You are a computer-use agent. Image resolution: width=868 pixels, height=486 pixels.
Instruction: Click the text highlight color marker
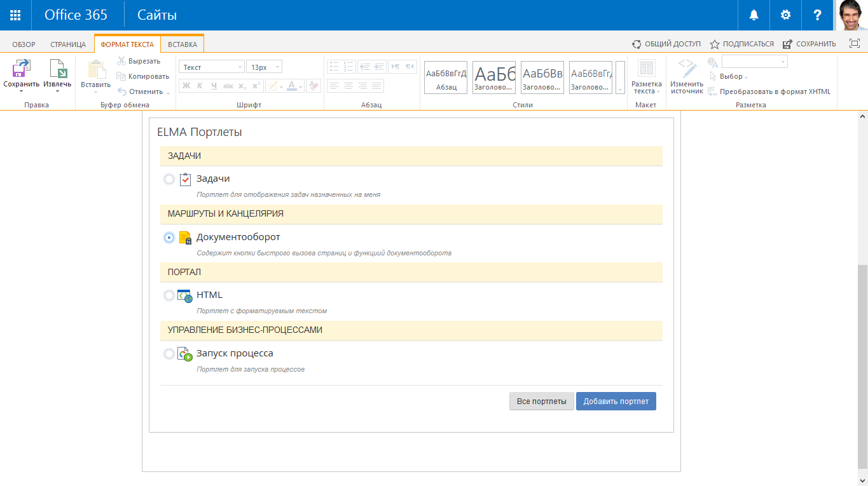pyautogui.click(x=272, y=86)
